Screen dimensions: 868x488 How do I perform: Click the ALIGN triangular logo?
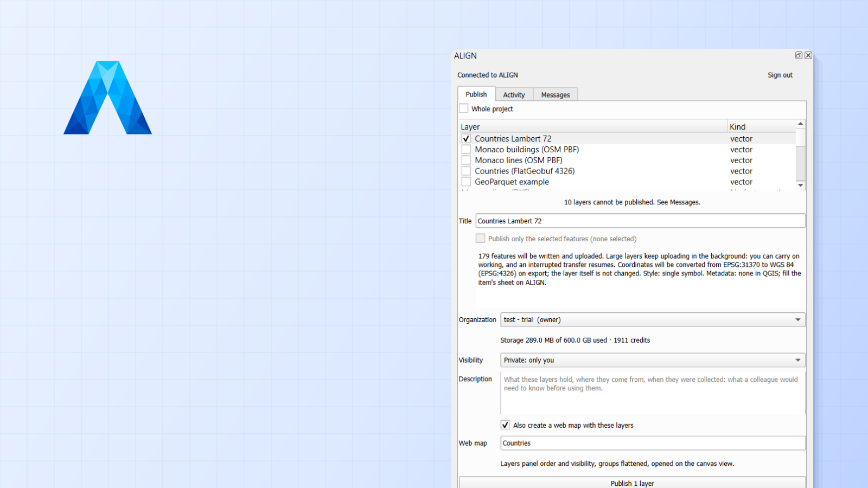(x=107, y=98)
